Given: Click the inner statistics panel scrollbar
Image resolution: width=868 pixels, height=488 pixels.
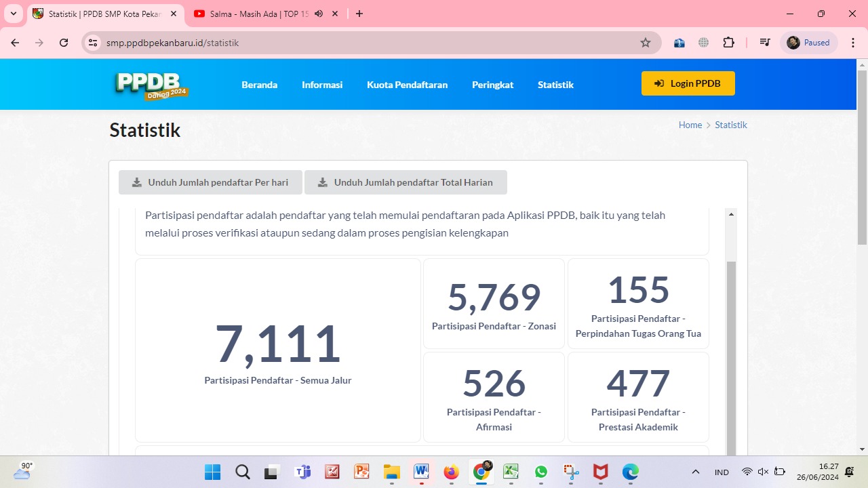Looking at the screenshot, I should (731, 352).
